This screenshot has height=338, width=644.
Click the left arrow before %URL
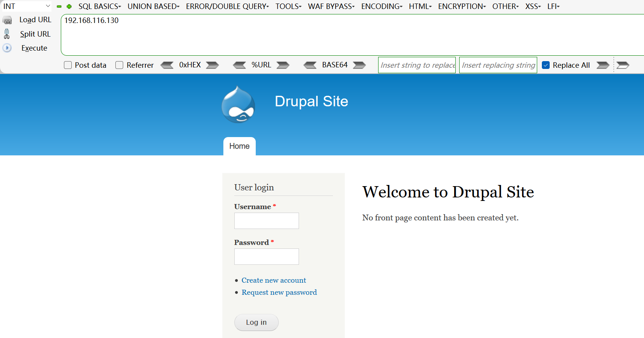tap(239, 65)
